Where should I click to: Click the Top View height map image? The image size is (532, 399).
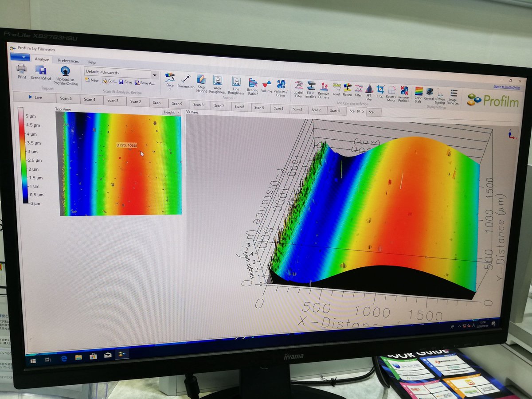121,164
